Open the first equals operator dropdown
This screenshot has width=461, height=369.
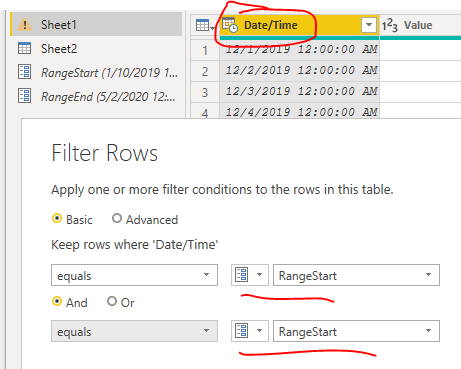pyautogui.click(x=134, y=275)
